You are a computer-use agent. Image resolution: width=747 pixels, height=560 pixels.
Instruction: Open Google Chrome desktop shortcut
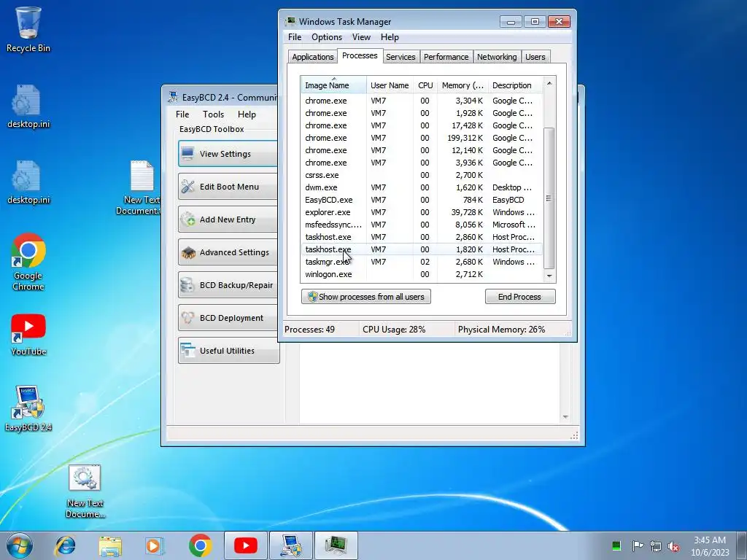(28, 262)
